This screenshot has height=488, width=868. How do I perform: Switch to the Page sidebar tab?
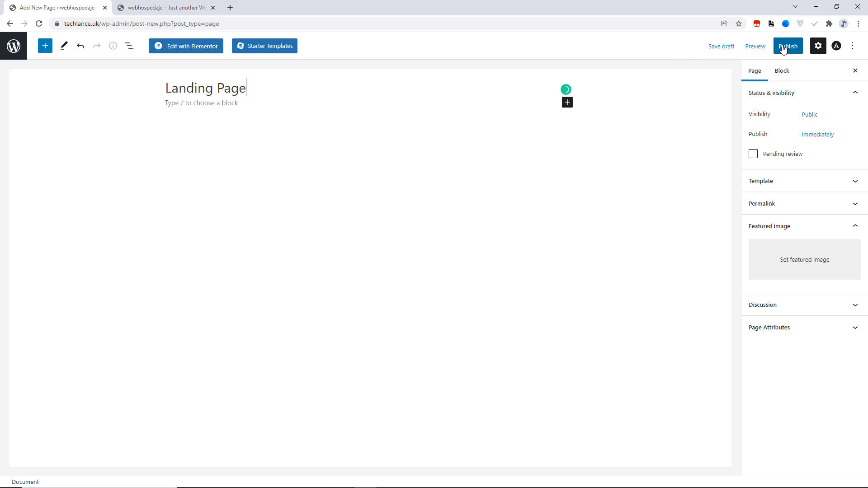(755, 70)
